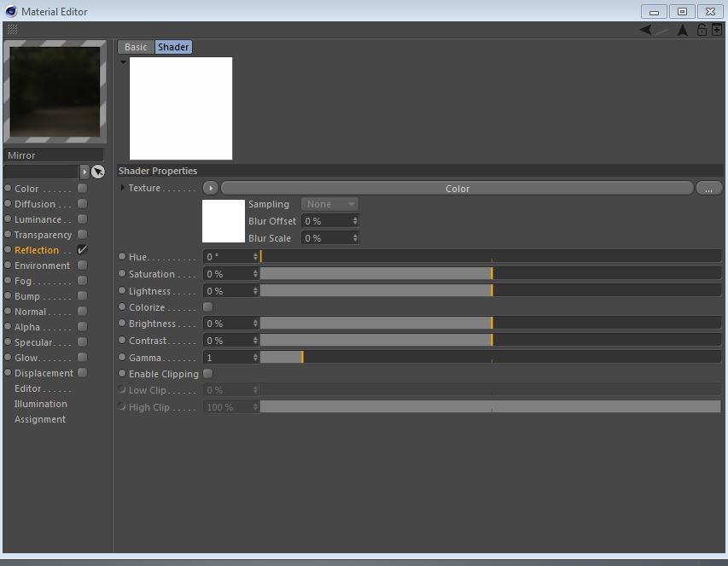Select the Shader tab
The height and width of the screenshot is (566, 728).
(173, 47)
